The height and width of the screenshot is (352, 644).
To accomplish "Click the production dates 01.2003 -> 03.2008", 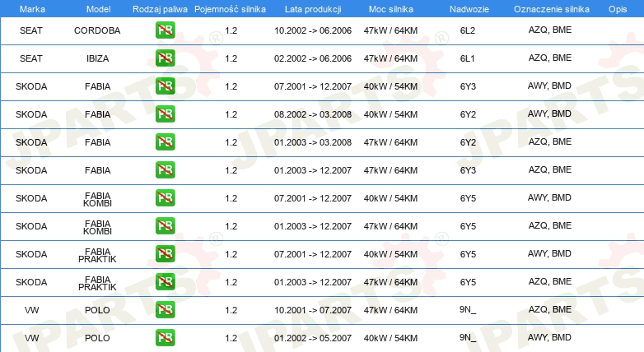I will (313, 142).
